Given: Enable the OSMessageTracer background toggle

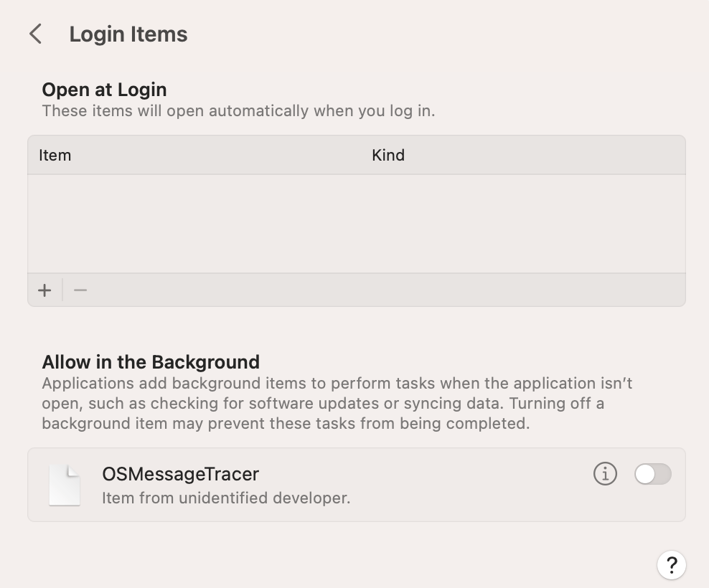Looking at the screenshot, I should click(653, 474).
